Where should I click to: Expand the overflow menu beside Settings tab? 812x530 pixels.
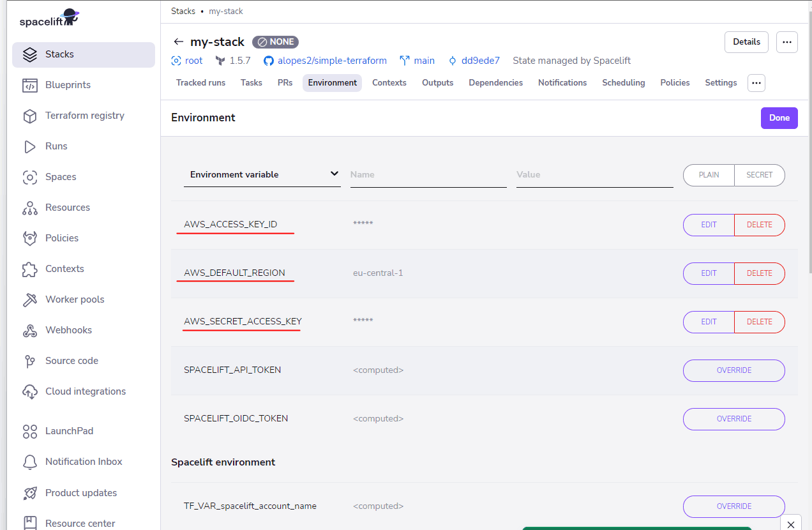tap(756, 83)
